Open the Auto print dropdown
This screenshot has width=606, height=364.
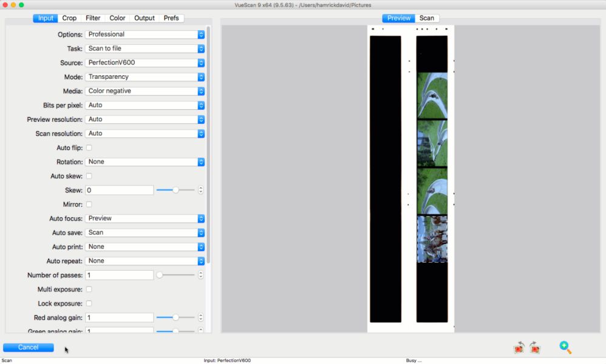[145, 247]
